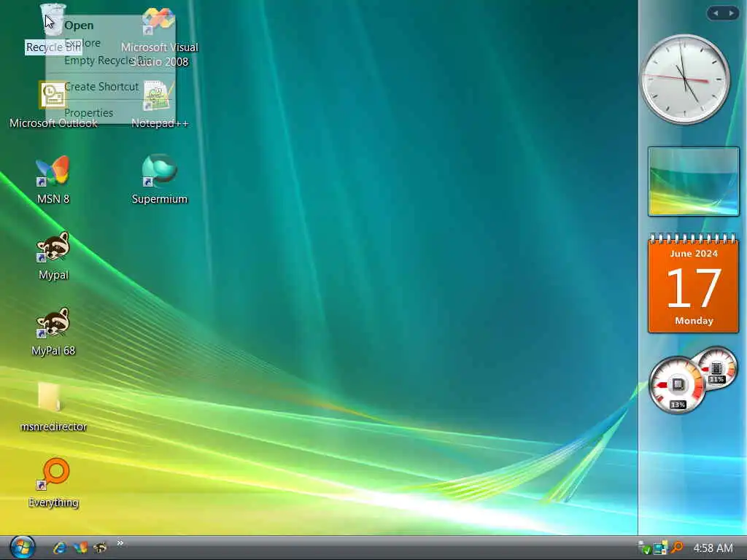Click the network tray icon
This screenshot has height=560, width=747.
tap(660, 548)
